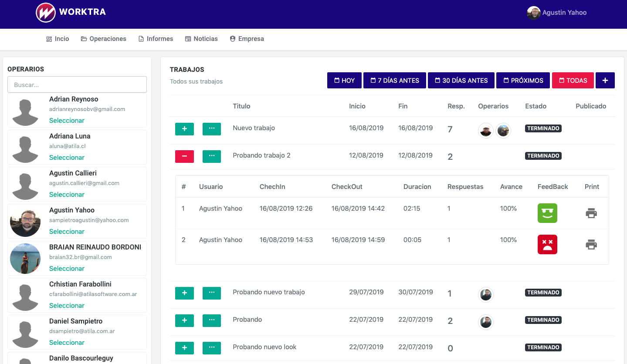Expand Nuevo trabajo row details
Viewport: 627px width, 364px height.
click(184, 129)
